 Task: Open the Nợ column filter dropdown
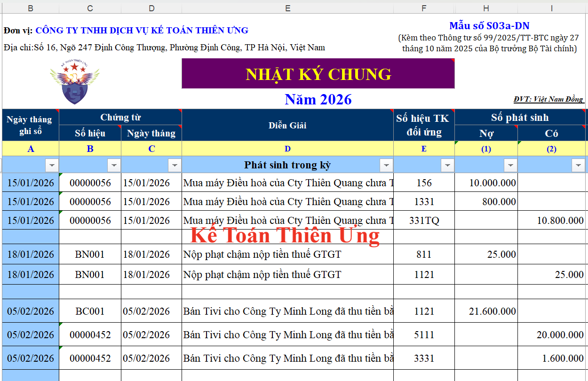510,165
